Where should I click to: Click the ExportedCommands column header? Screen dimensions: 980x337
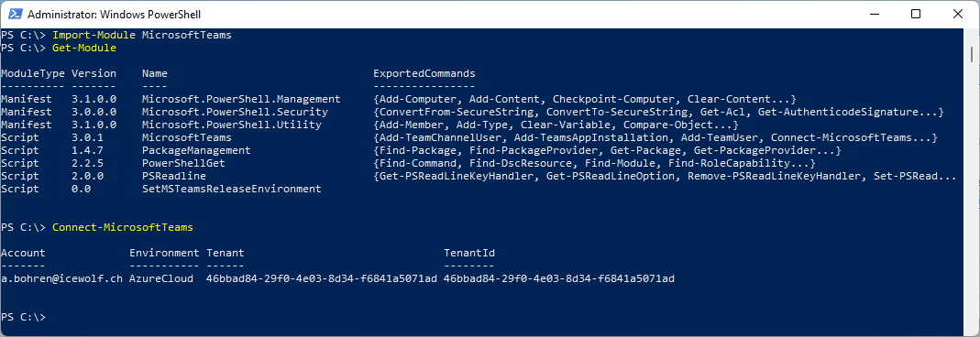point(424,73)
